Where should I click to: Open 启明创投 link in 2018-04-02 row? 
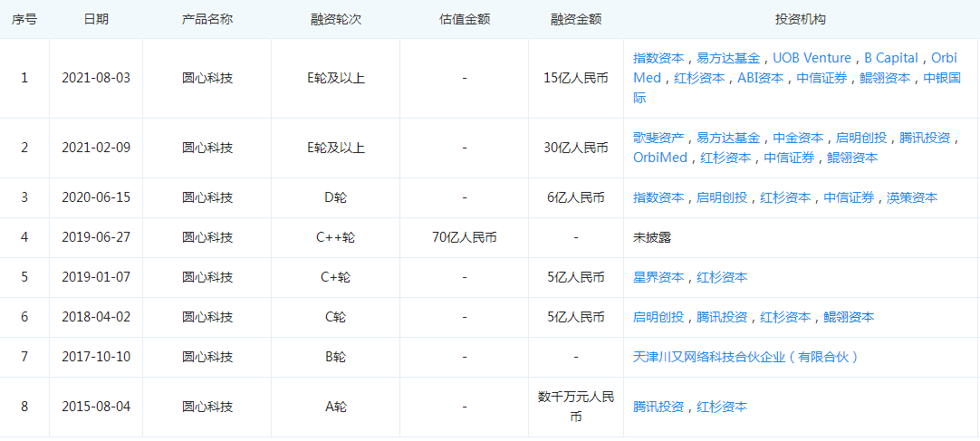(x=658, y=317)
